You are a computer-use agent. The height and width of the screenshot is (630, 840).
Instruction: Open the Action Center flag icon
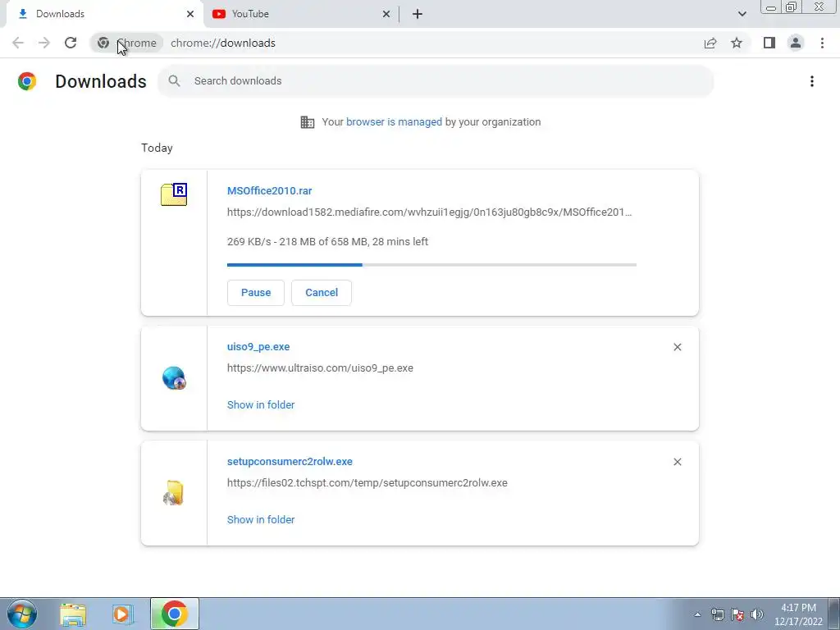click(x=737, y=614)
